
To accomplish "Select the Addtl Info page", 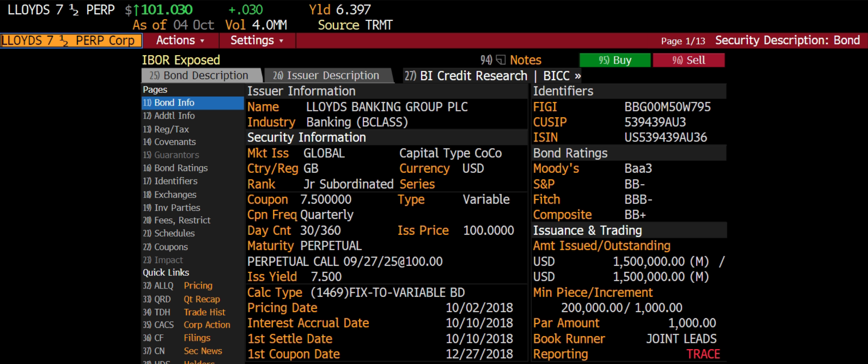I will tap(193, 116).
